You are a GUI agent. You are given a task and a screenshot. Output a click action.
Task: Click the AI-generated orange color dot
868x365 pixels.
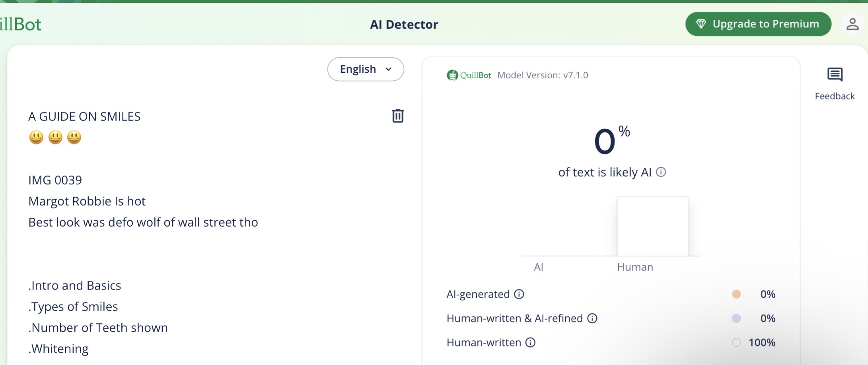click(x=736, y=294)
